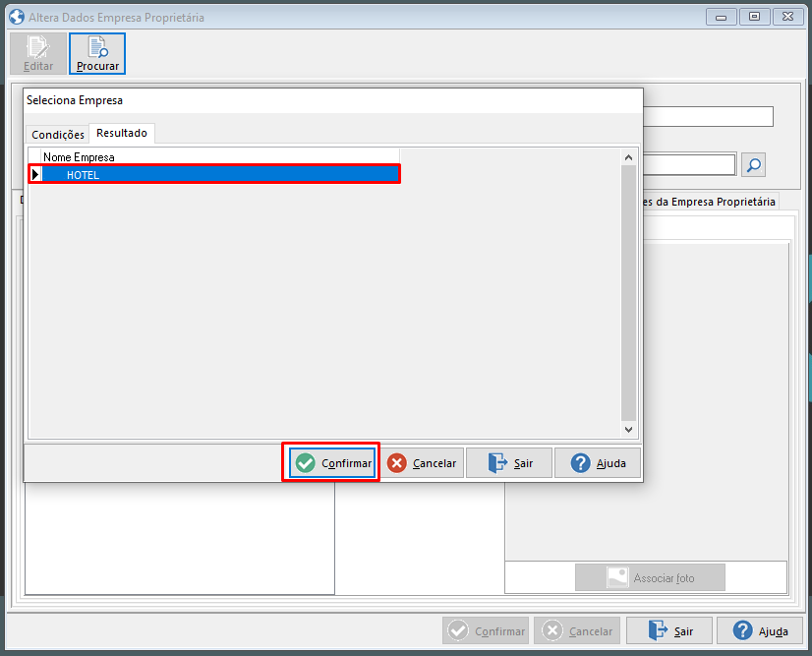Click Sair in the Seleciona Empresa dialog
Viewport: 812px width, 656px height.
click(x=509, y=462)
